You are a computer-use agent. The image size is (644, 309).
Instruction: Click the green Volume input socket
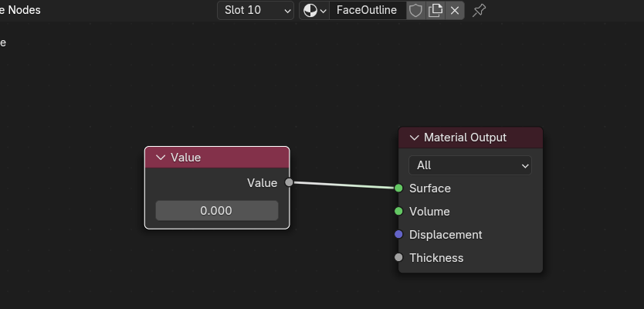[x=398, y=212]
